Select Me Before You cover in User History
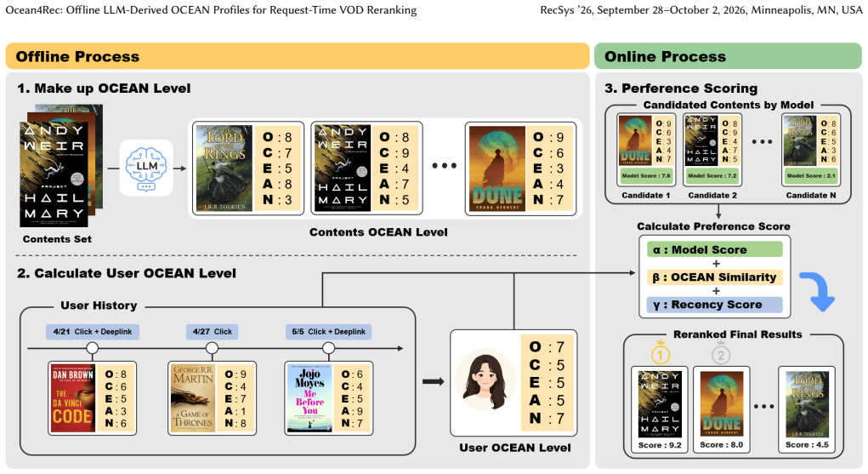This screenshot has width=868, height=474. [x=309, y=398]
